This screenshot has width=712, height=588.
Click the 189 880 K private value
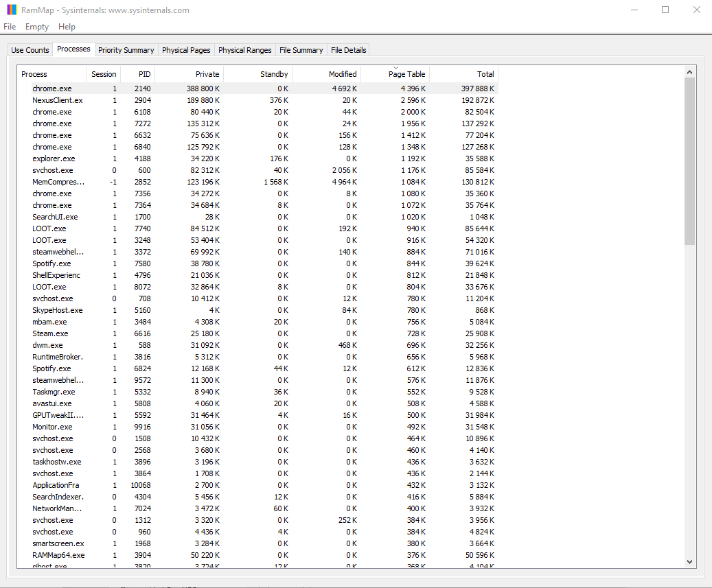[x=203, y=100]
